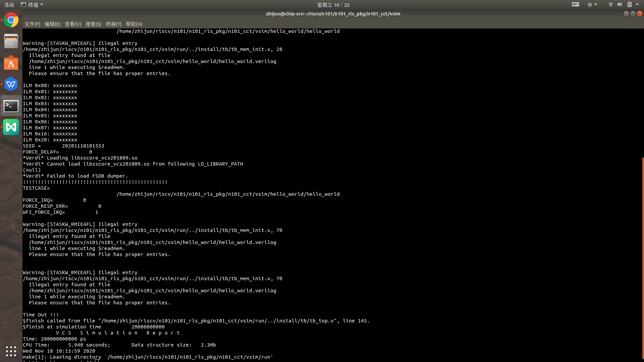Open the Files manager dock icon
Image resolution: width=644 pixels, height=362 pixels.
(x=11, y=41)
